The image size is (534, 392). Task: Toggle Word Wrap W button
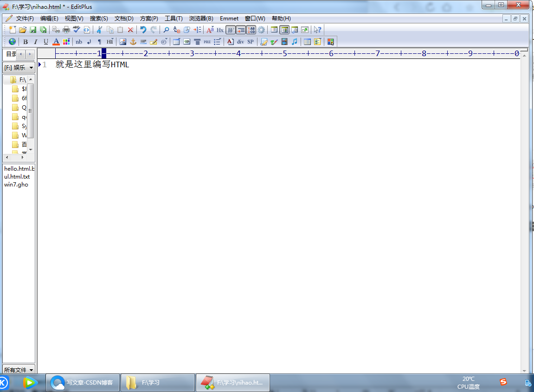tap(231, 30)
